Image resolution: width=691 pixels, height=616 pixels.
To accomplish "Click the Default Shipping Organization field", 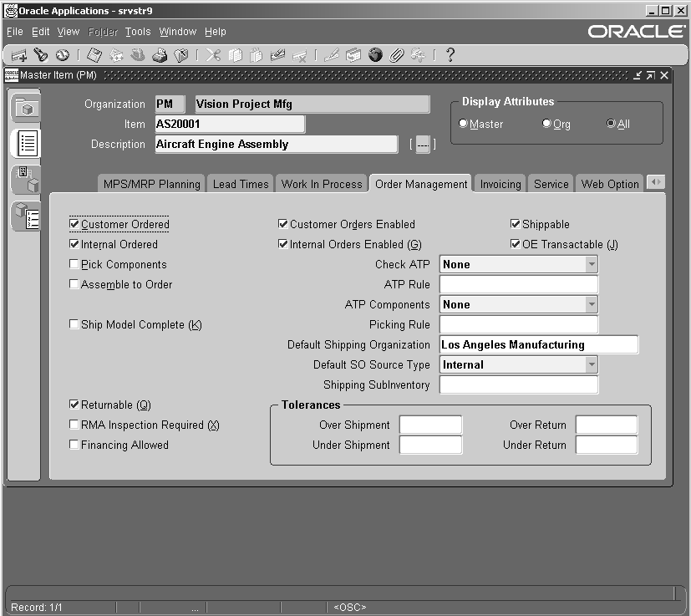I will 539,344.
